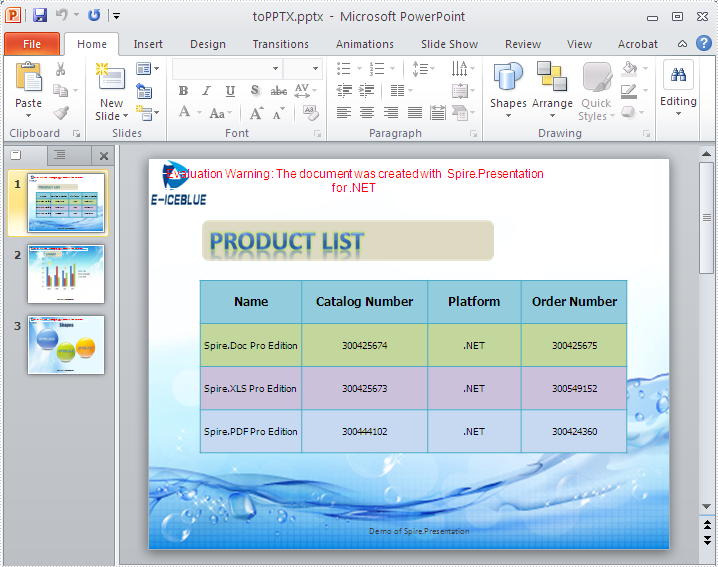The width and height of the screenshot is (718, 567).
Task: Click the Shape Fill paint bucket icon
Action: coord(630,69)
